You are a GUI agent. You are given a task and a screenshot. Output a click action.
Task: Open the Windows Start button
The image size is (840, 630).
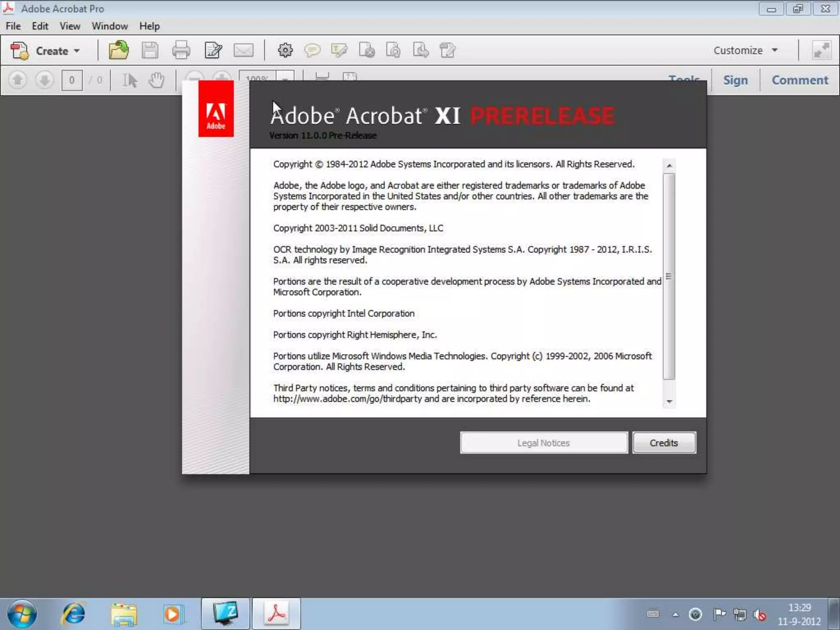tap(22, 614)
